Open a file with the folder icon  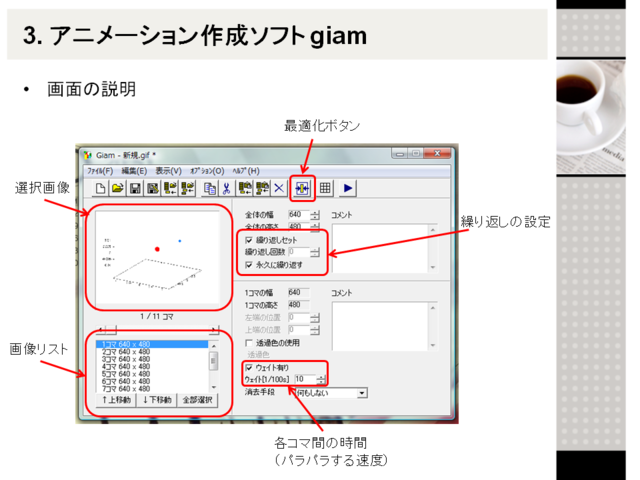pyautogui.click(x=118, y=187)
